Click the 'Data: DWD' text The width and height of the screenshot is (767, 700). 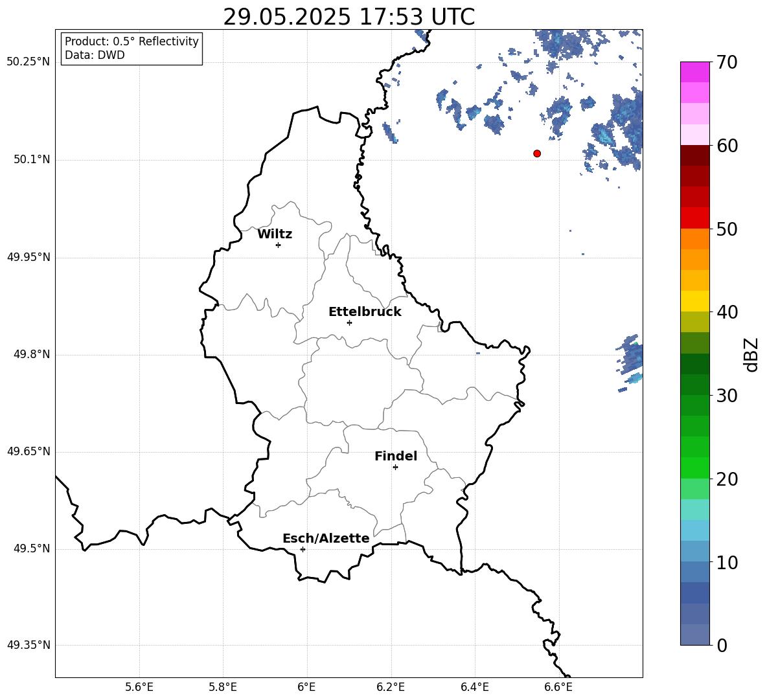[x=95, y=55]
